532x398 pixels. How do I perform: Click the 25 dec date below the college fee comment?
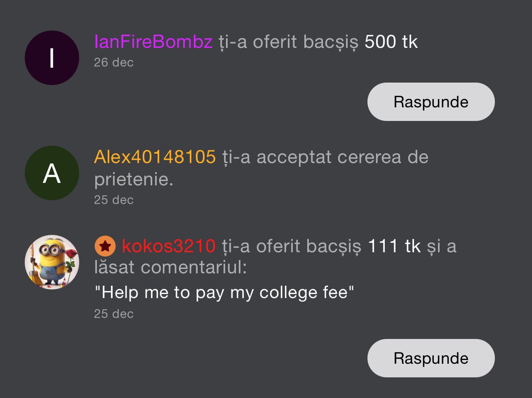click(114, 314)
